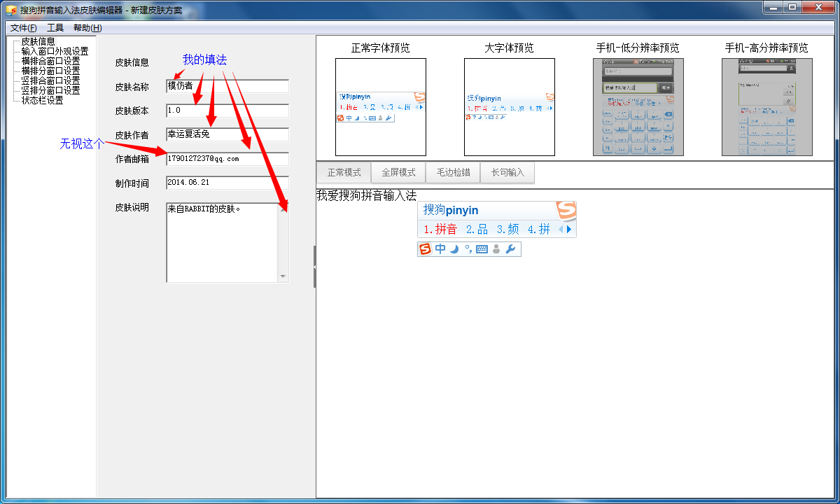The height and width of the screenshot is (504, 840).
Task: Select 竖排分窗口设置 in the tree
Action: point(51,90)
